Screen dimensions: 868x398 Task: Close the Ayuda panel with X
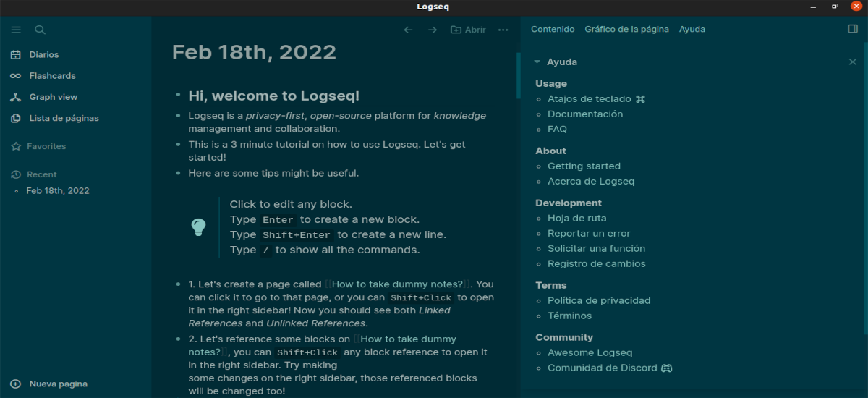coord(852,62)
